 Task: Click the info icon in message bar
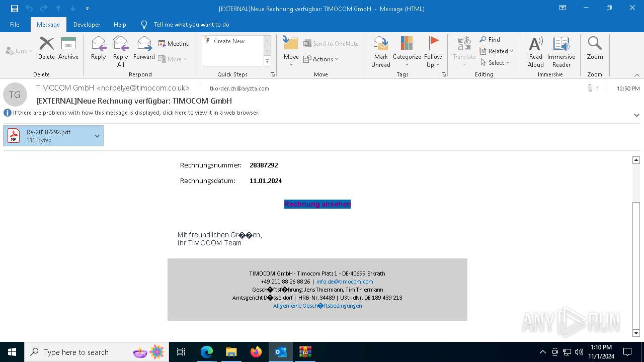[x=8, y=113]
